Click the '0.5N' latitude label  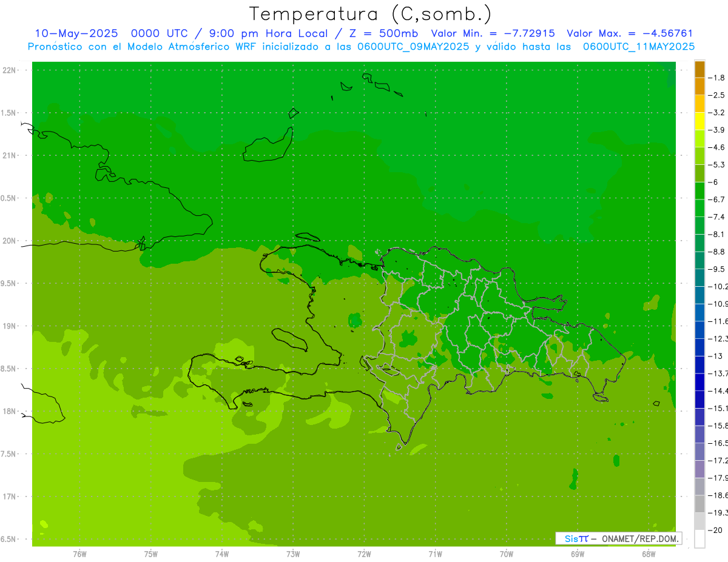coord(8,198)
